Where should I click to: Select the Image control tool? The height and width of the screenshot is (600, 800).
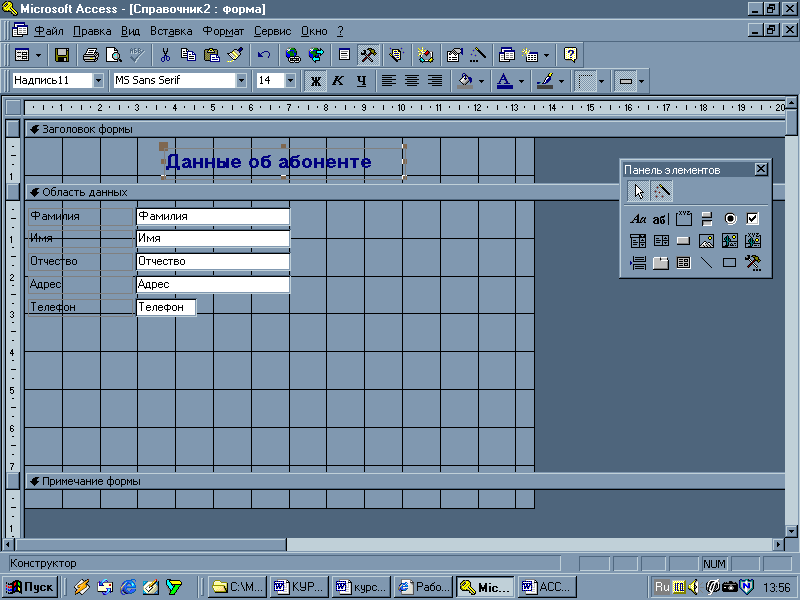point(707,241)
